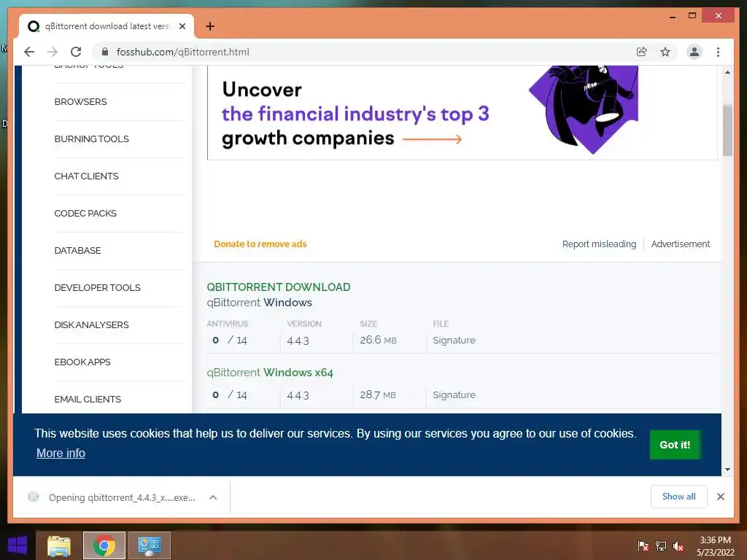Screen dimensions: 747x560
Task: Open taskbar clock showing 3:36 PM
Action: click(715, 545)
